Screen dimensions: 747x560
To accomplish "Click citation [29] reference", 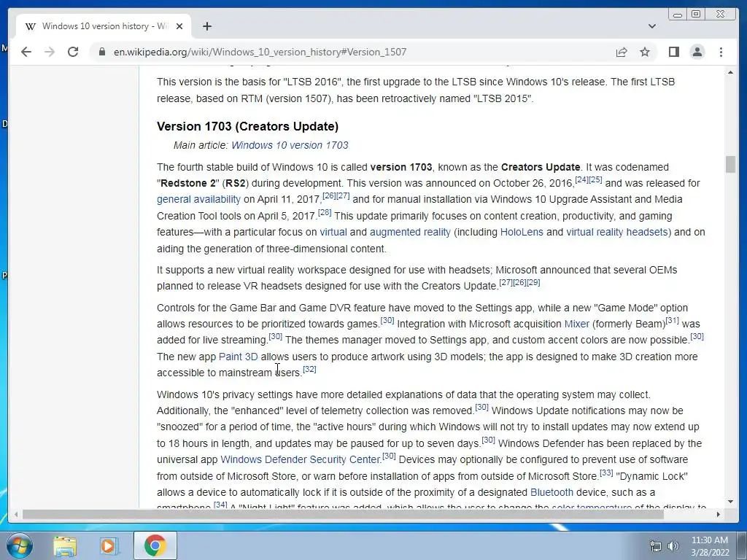I will coord(533,282).
